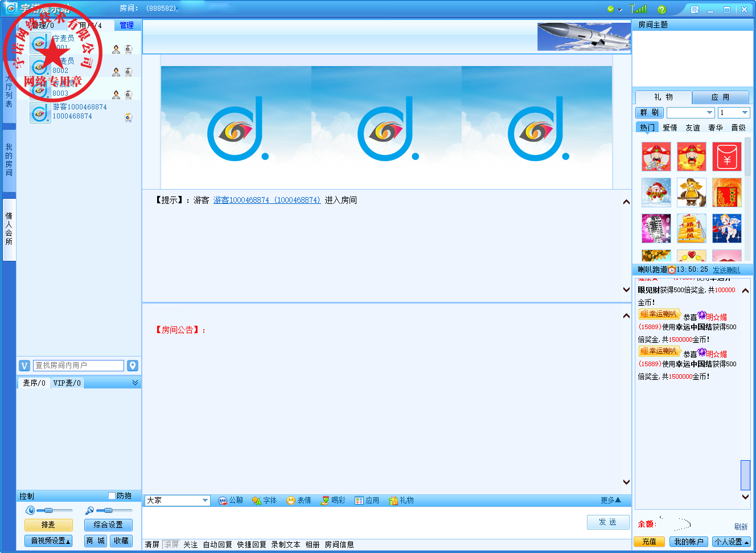Adjust the speaker volume slider
Viewport: 756px width, 553px height.
pos(48,510)
